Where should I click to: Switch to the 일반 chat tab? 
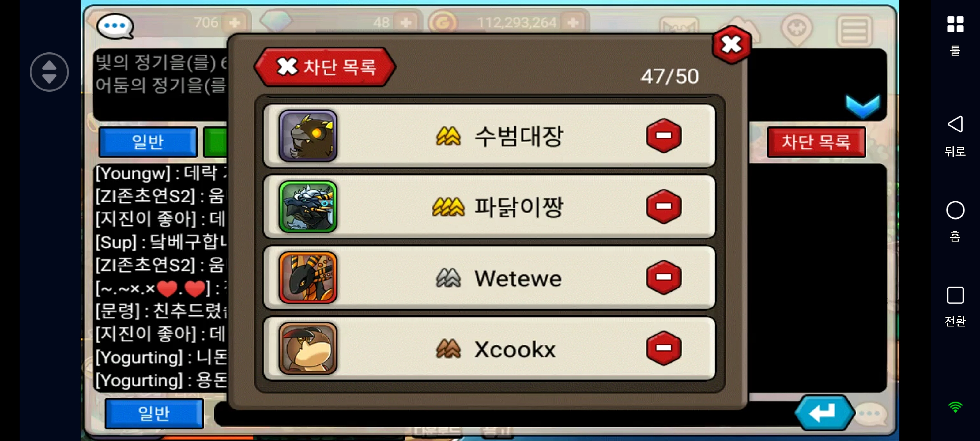148,142
